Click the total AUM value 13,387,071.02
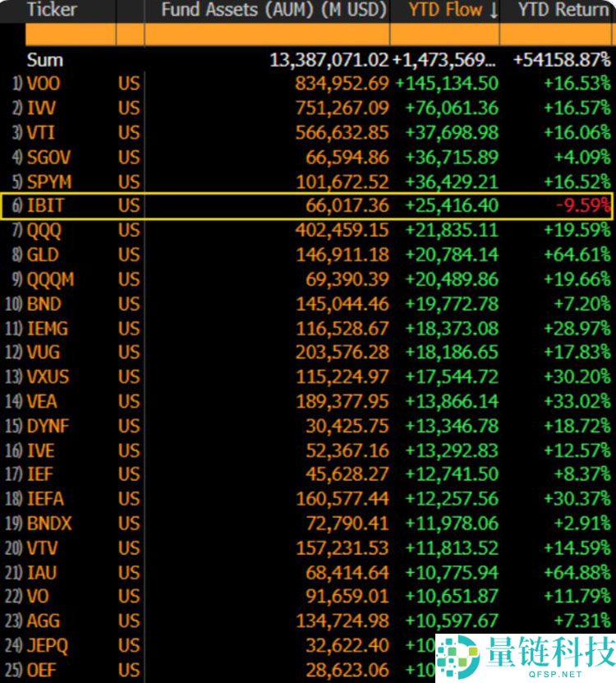Screen dimensions: 616x683 point(329,60)
